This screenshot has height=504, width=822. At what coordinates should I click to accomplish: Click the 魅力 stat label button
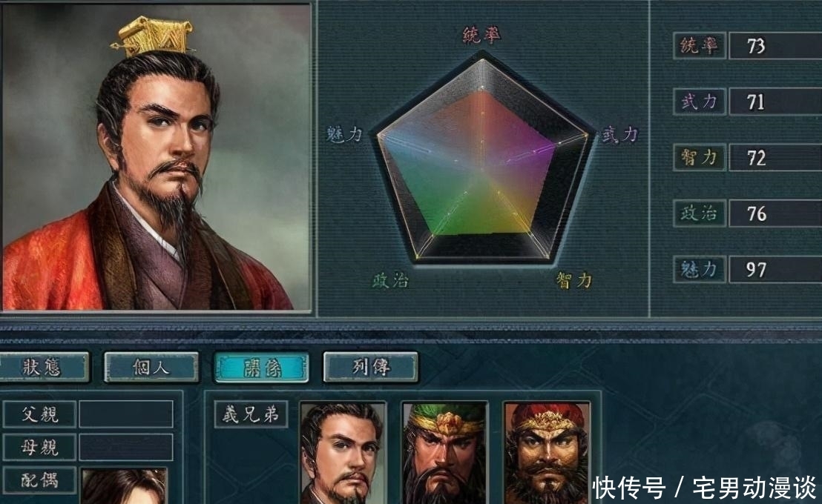pyautogui.click(x=700, y=269)
